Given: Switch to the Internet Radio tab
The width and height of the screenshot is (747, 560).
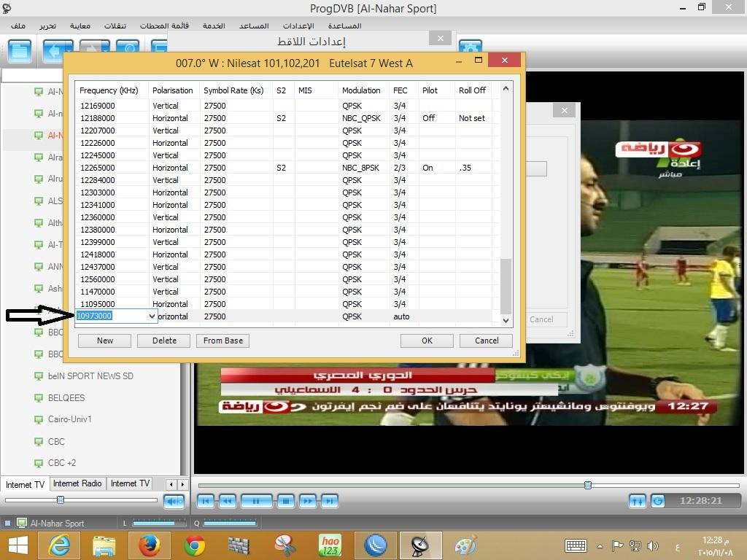Looking at the screenshot, I should [77, 483].
